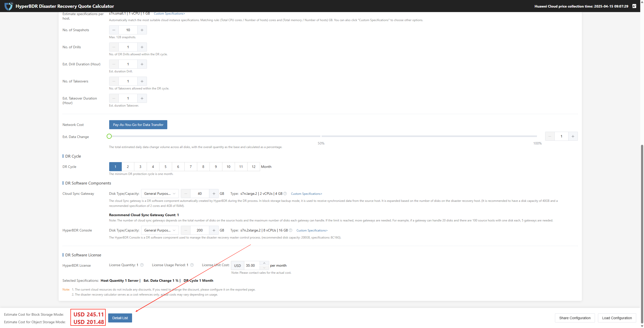This screenshot has width=644, height=328.
Task: Click the Est. Data Change value field
Action: (561, 136)
